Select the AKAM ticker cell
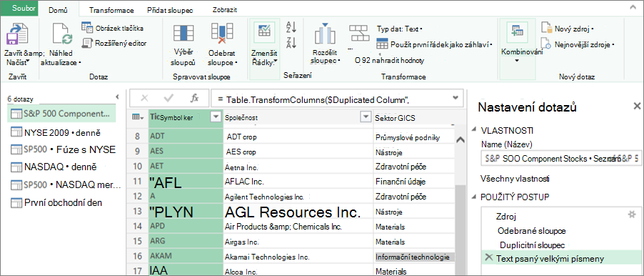The image size is (644, 276). [x=185, y=257]
